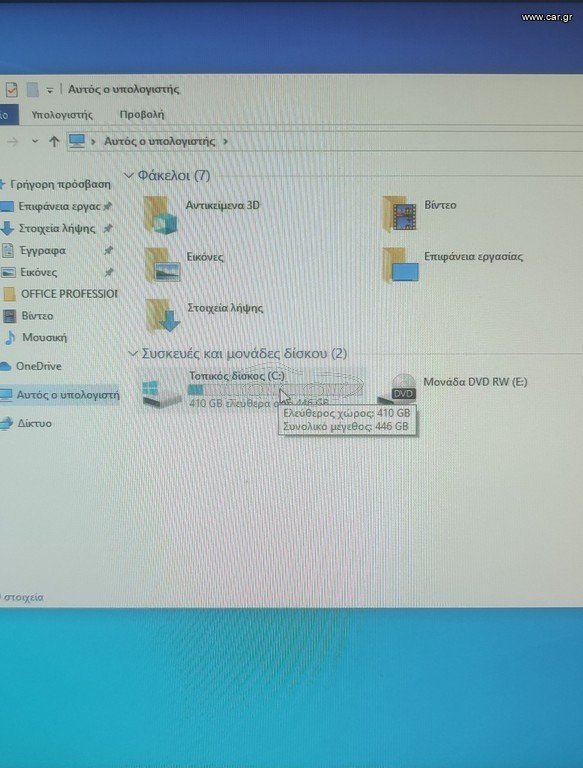Collapse the Φάκελοι (7) group
583x768 pixels.
click(129, 175)
